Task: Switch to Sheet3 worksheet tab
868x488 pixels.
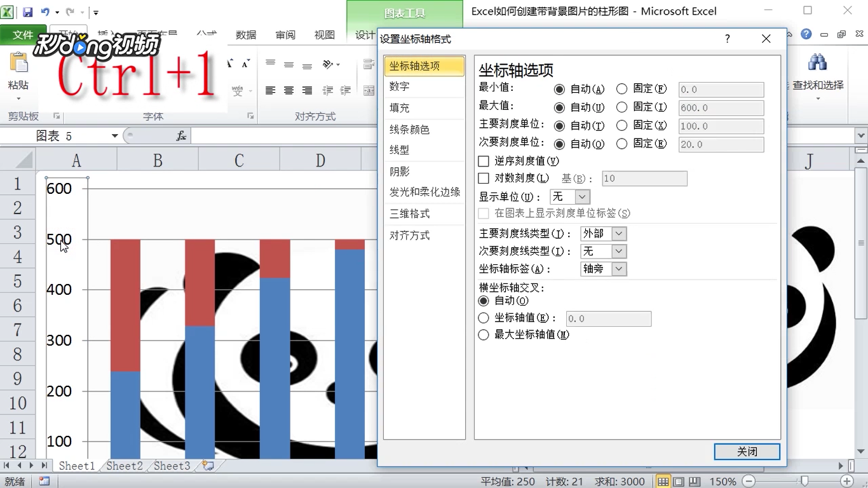Action: tap(172, 466)
